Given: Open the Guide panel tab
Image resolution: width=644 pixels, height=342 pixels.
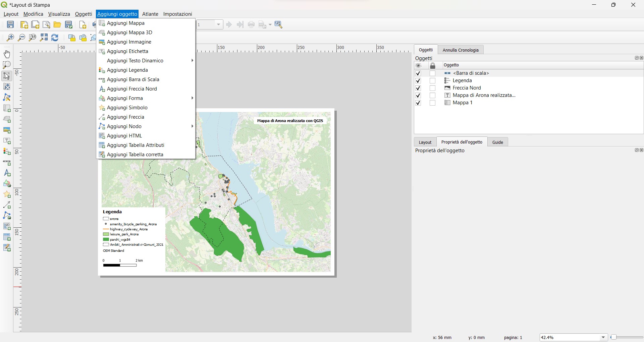Looking at the screenshot, I should (x=497, y=142).
